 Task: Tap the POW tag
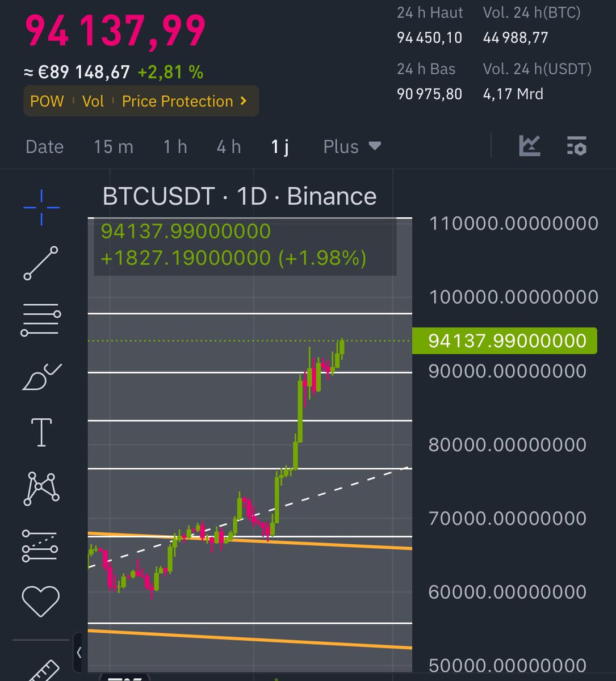click(x=47, y=101)
